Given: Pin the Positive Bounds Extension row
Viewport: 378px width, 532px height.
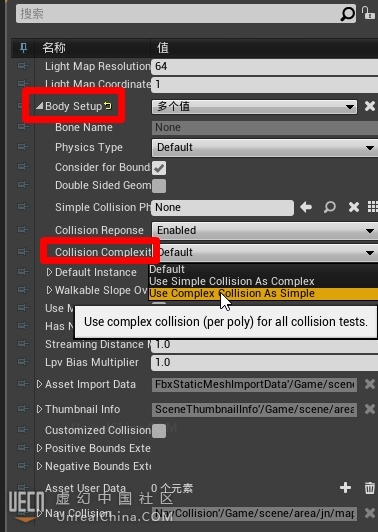Looking at the screenshot, I should (x=23, y=448).
